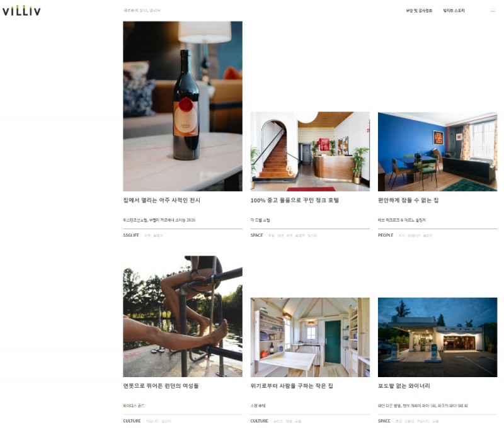The image size is (504, 430).
Task: Click the VILLIV logo
Action: [21, 11]
